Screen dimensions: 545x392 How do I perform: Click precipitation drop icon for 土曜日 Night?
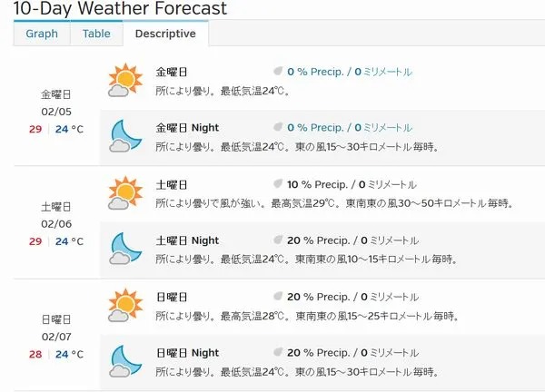278,240
